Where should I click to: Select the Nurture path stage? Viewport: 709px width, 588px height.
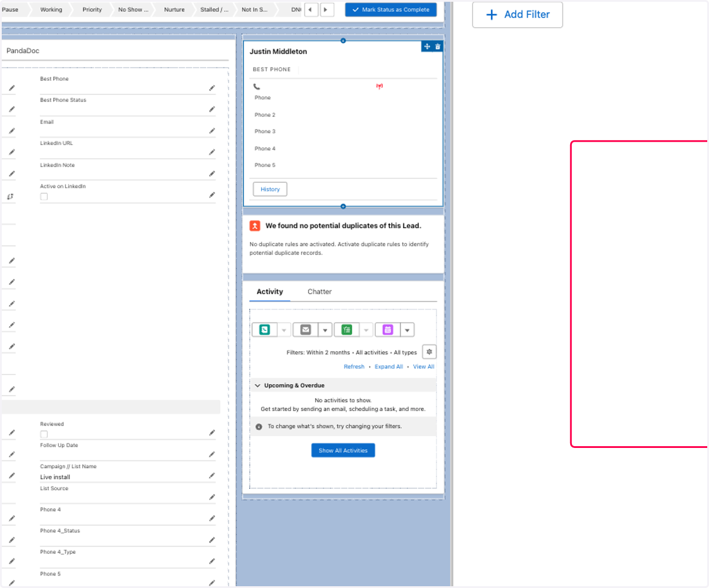tap(174, 9)
